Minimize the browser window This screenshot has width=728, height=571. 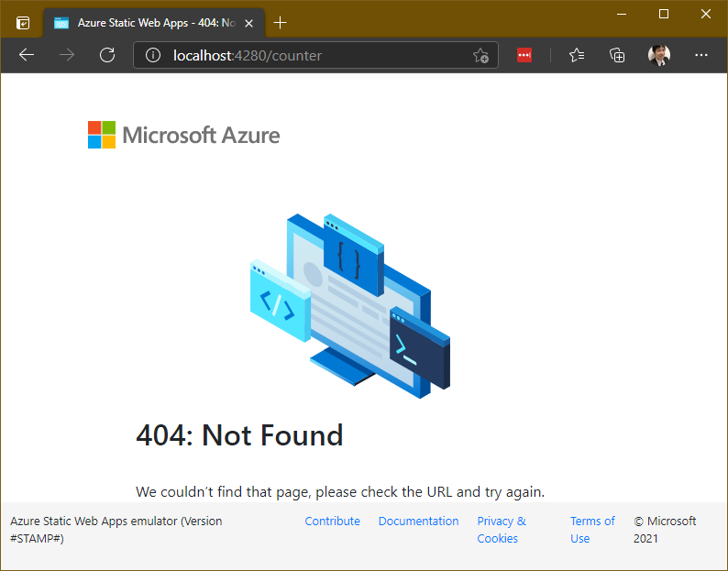pos(622,14)
